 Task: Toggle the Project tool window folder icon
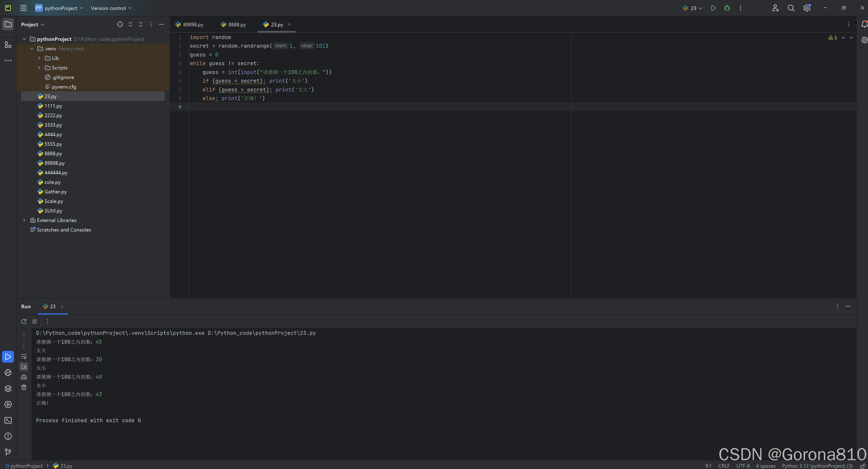point(8,24)
